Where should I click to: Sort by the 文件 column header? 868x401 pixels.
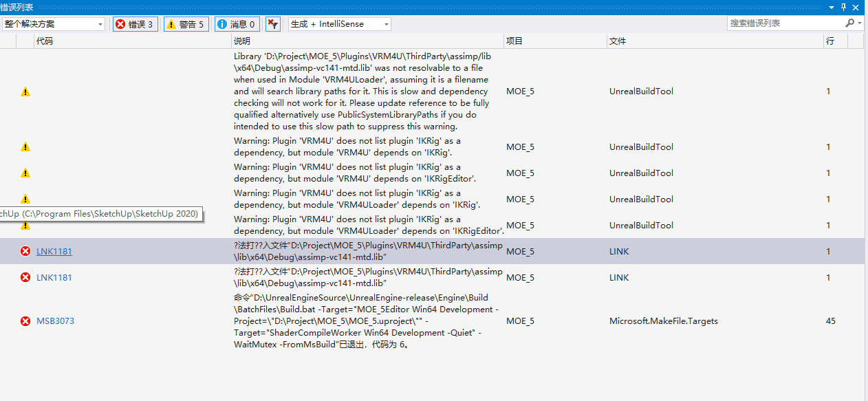click(715, 41)
